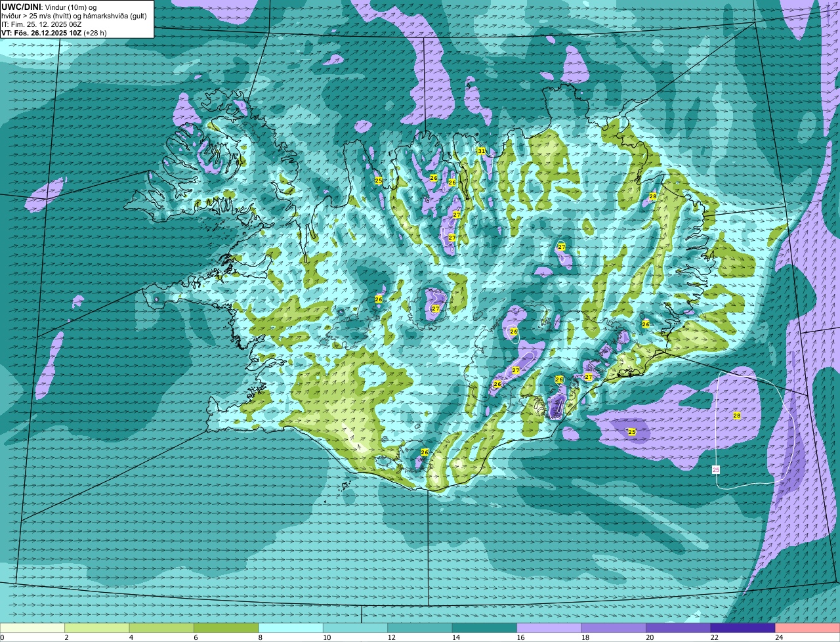Click the legend tick label "2"

(66, 637)
